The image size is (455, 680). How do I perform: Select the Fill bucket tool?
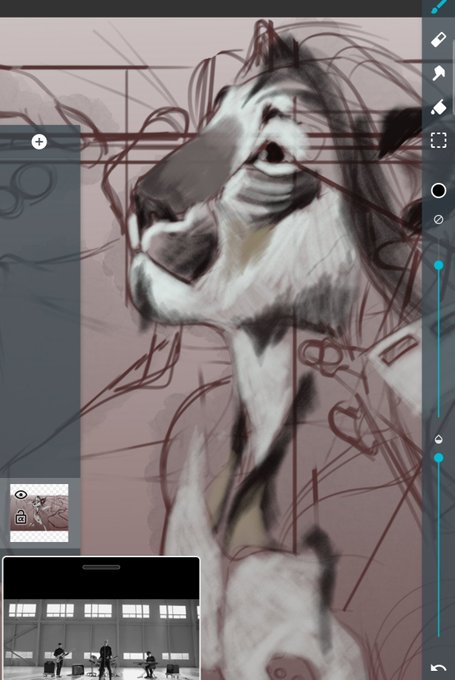pos(439,107)
